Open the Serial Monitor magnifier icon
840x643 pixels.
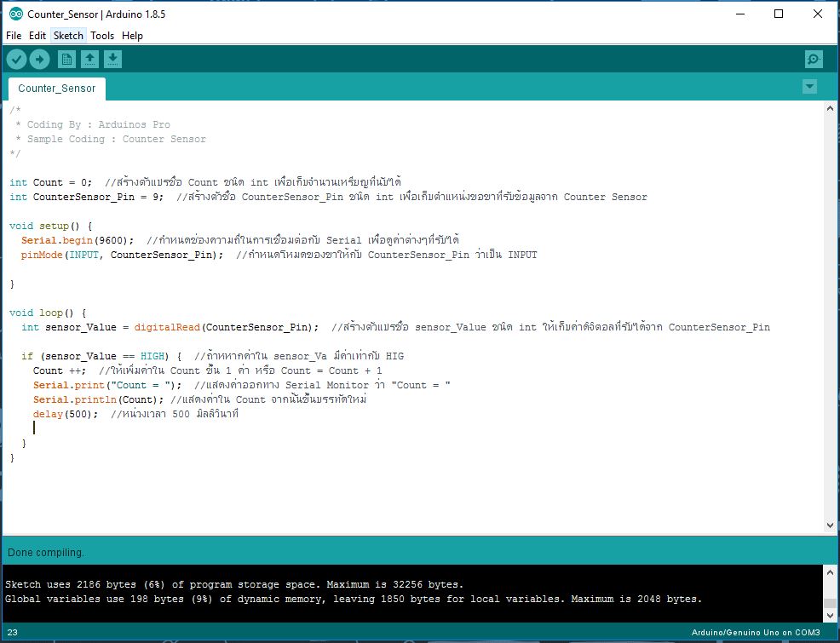point(813,59)
